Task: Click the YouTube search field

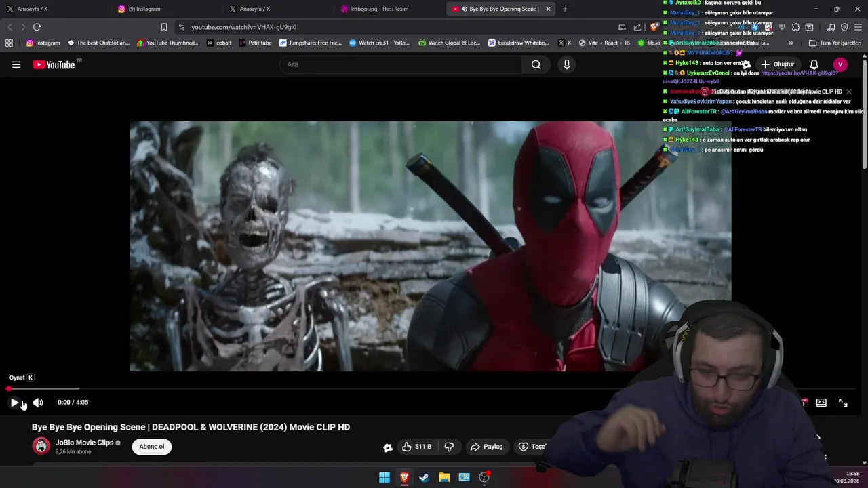Action: [x=400, y=64]
